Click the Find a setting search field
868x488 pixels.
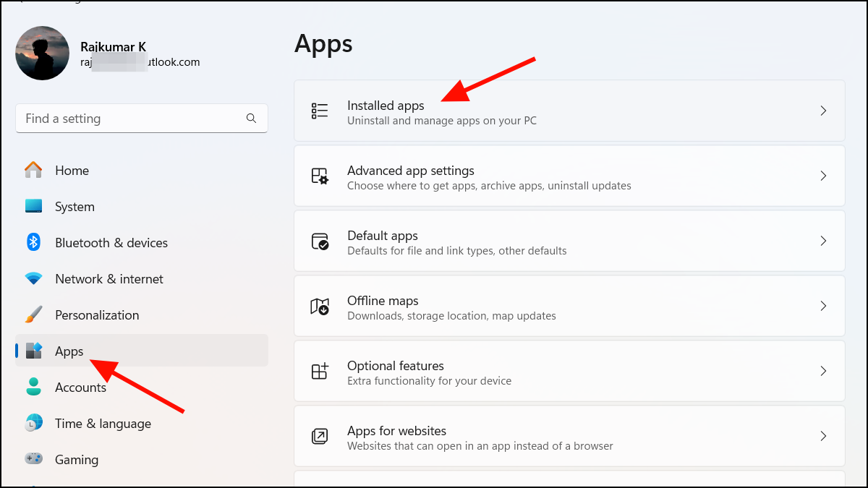click(x=130, y=118)
